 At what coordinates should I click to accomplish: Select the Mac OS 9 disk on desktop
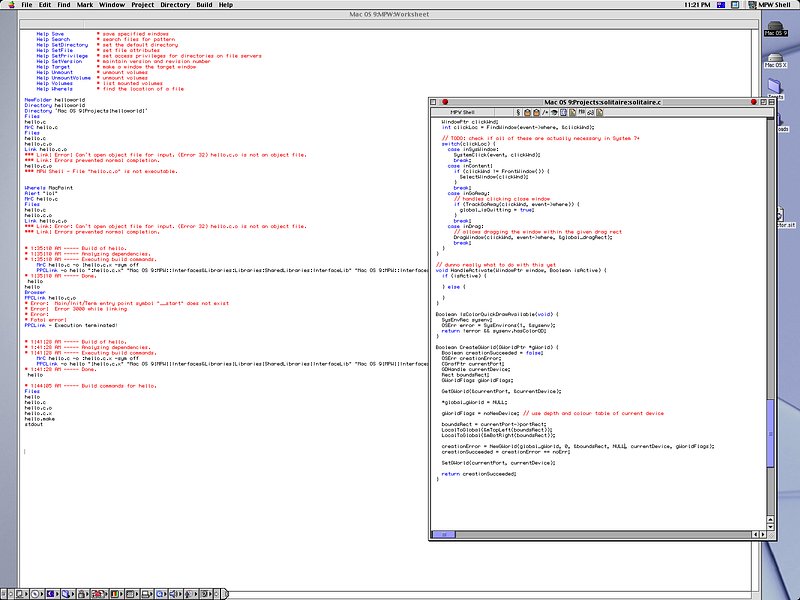775,29
